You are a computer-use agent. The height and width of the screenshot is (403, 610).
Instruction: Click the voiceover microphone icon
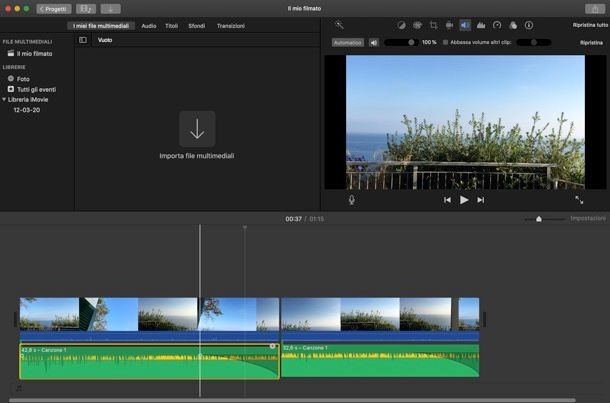point(352,200)
